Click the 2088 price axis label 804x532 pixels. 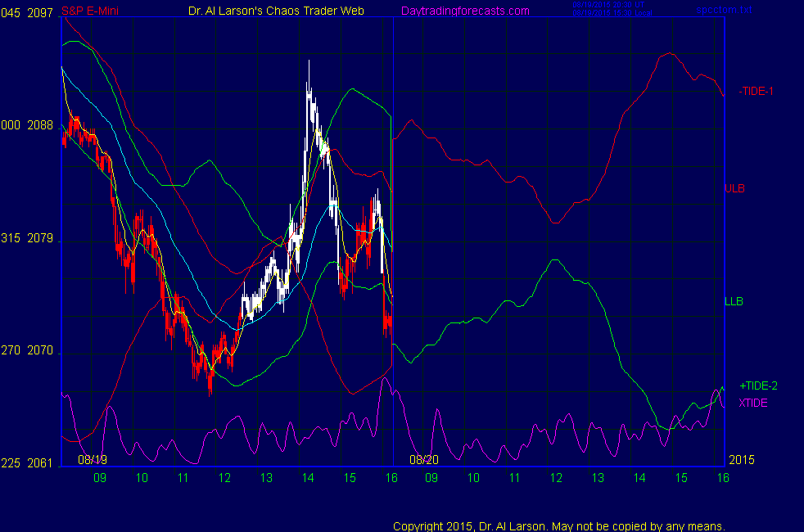click(x=40, y=125)
